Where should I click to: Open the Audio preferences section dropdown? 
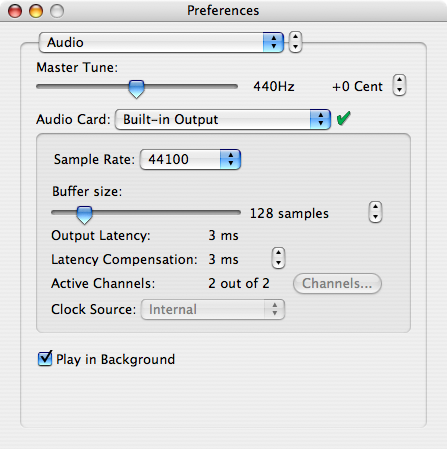(161, 42)
